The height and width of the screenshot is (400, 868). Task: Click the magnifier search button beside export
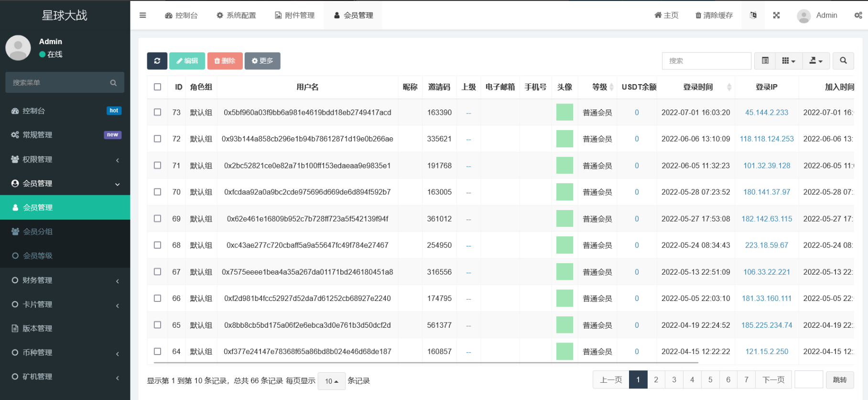pos(843,61)
